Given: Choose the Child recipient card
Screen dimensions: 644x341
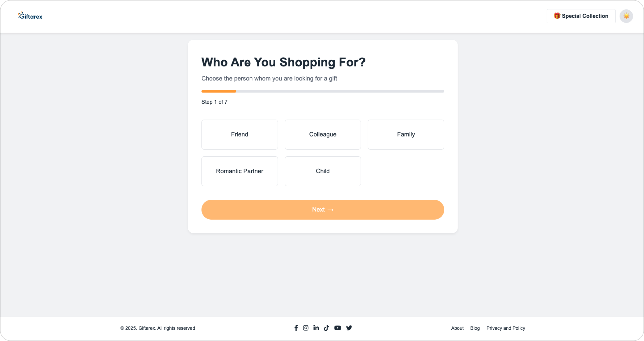Looking at the screenshot, I should click(323, 171).
